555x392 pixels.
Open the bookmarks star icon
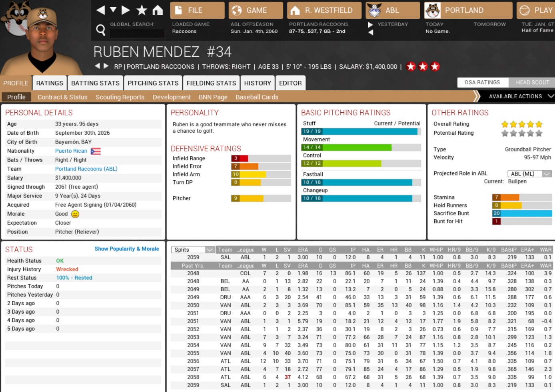tap(142, 10)
